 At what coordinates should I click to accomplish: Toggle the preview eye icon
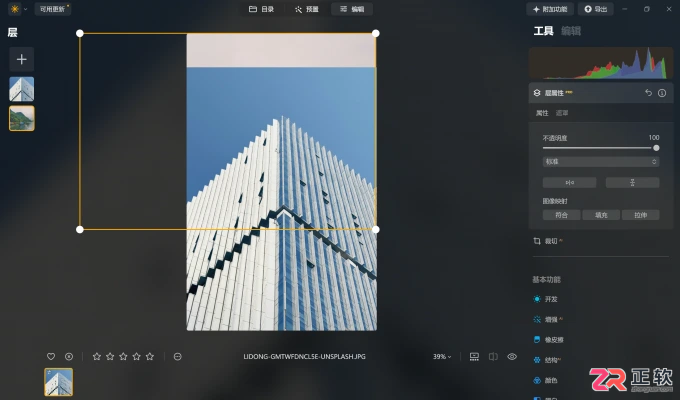coord(512,357)
